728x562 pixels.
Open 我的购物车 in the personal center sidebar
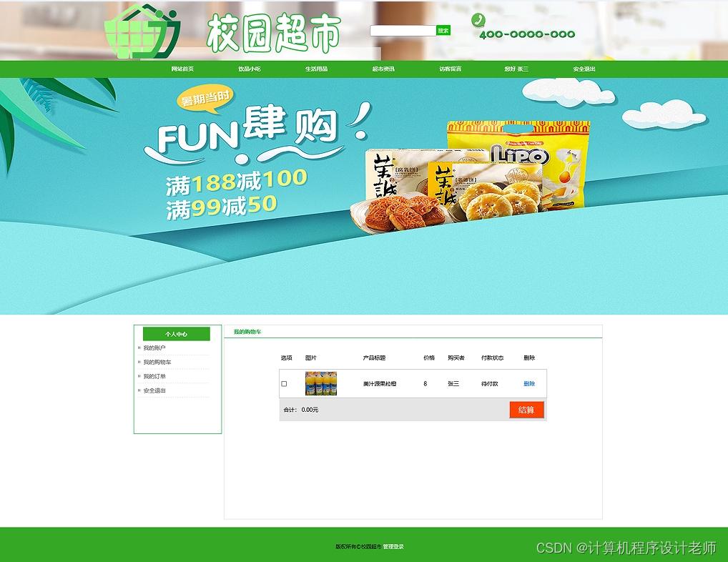[x=157, y=362]
